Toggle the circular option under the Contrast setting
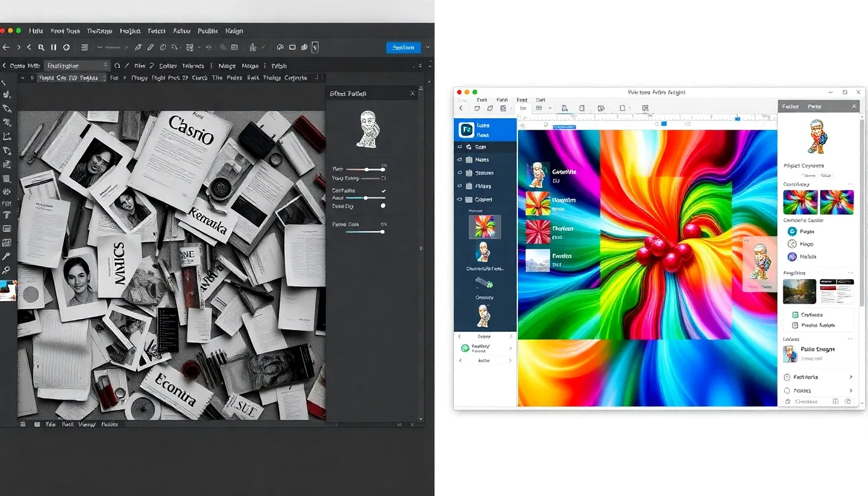Screen dimensions: 868x496 [383, 206]
